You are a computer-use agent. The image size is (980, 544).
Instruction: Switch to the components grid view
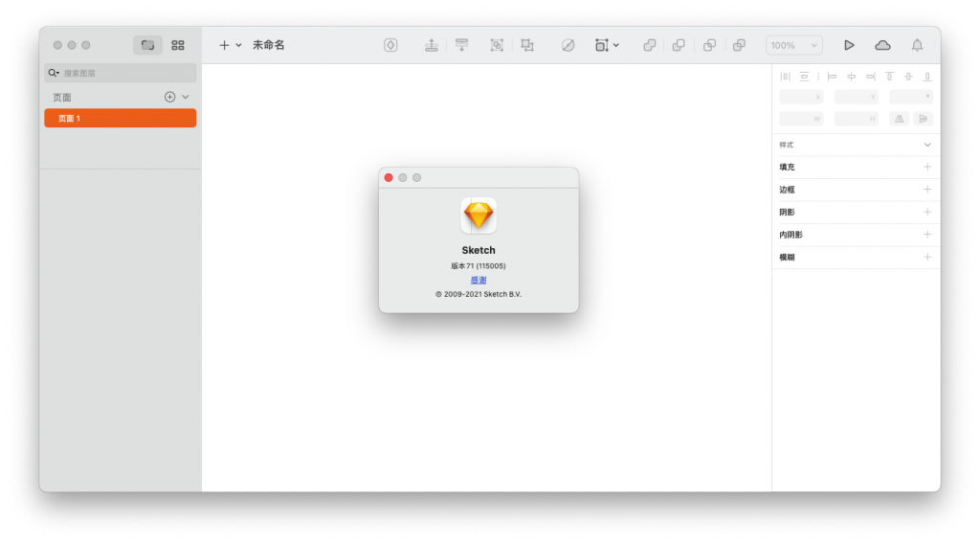tap(178, 45)
